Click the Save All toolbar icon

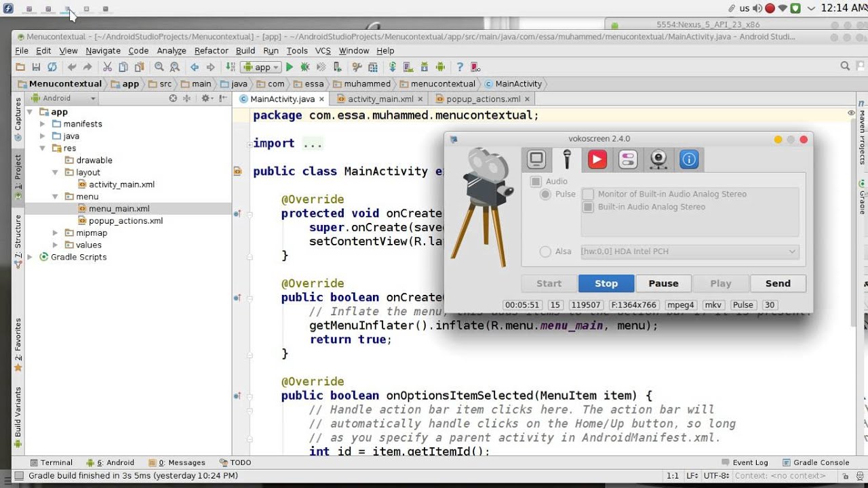pyautogui.click(x=36, y=67)
